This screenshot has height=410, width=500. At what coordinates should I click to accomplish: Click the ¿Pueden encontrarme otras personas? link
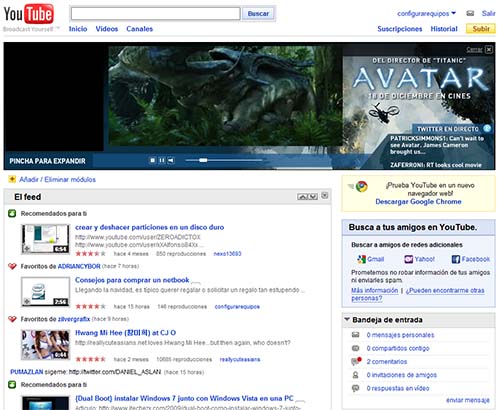[418, 294]
